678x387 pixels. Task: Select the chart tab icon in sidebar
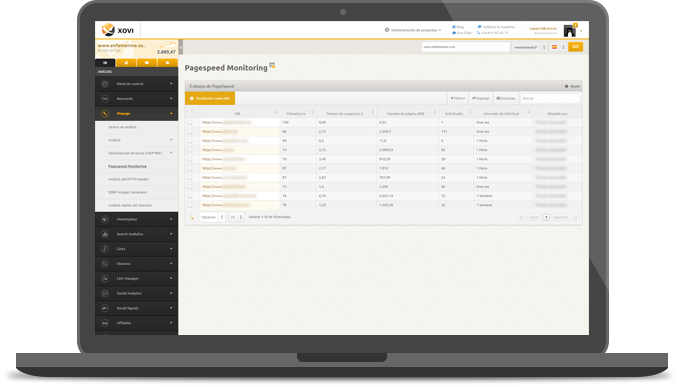point(126,63)
